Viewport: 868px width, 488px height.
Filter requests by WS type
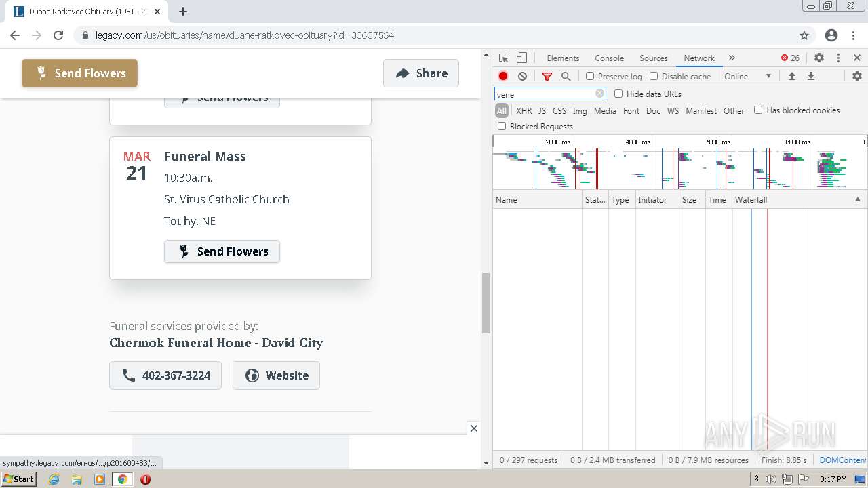[x=673, y=111]
